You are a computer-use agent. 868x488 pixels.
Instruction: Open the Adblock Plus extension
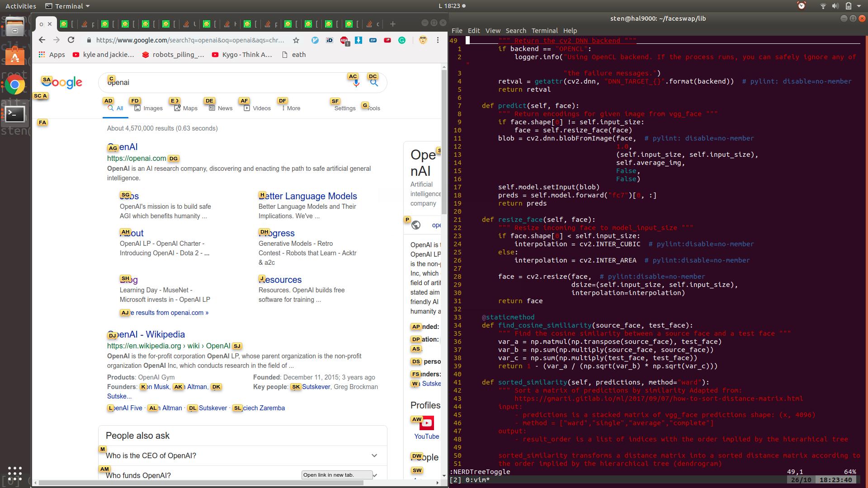pos(344,41)
